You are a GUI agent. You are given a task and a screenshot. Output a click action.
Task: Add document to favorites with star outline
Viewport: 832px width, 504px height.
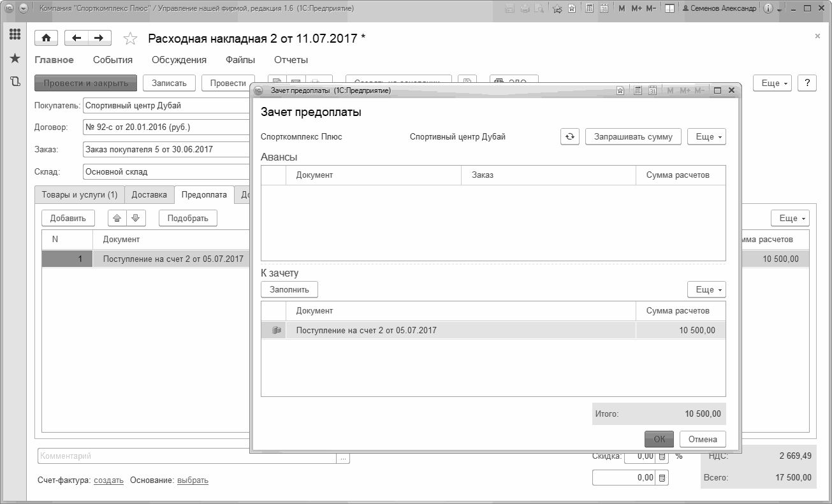130,39
